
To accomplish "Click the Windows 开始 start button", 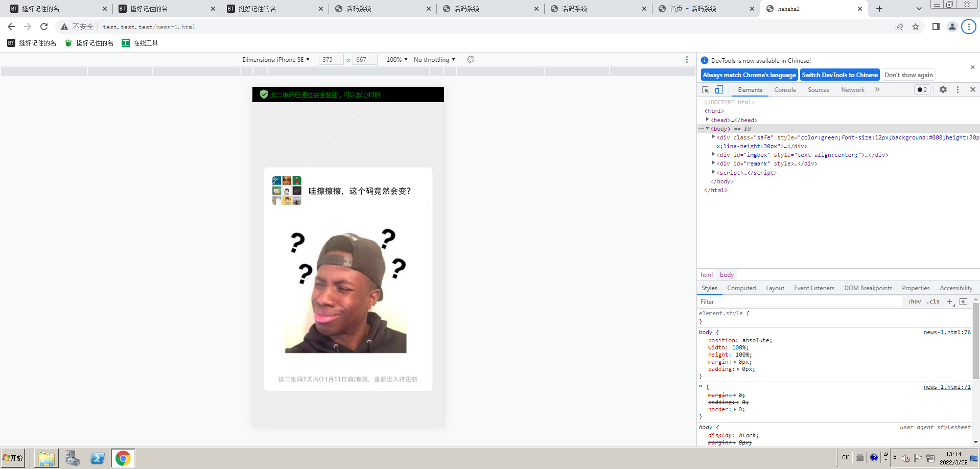I will pyautogui.click(x=13, y=458).
